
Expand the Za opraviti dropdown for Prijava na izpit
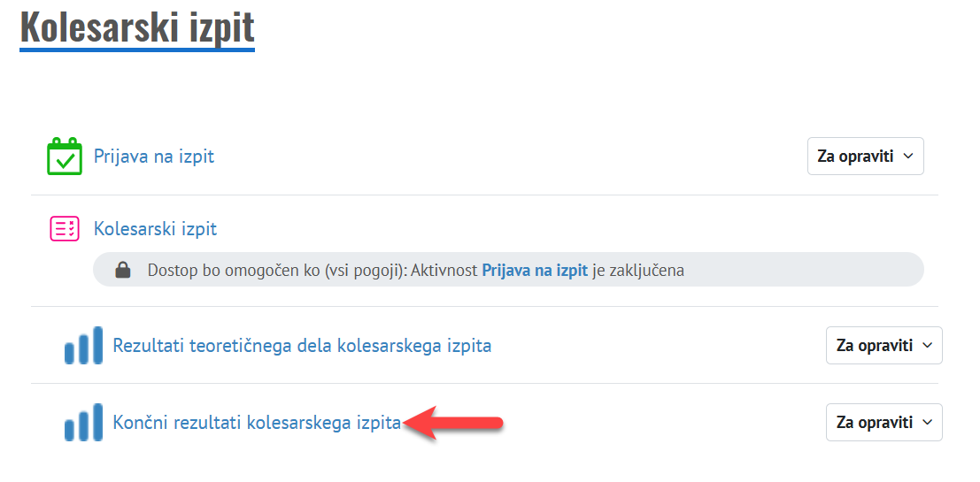pos(865,157)
